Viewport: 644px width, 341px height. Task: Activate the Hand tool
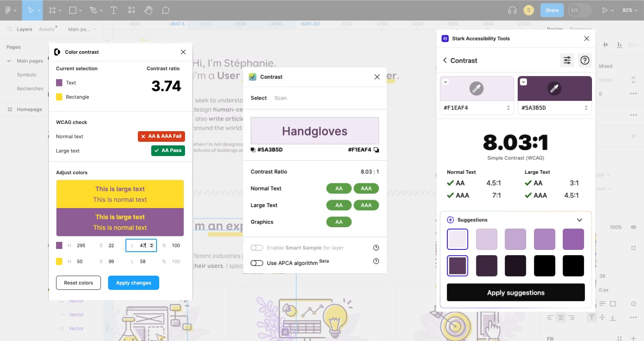click(x=149, y=10)
